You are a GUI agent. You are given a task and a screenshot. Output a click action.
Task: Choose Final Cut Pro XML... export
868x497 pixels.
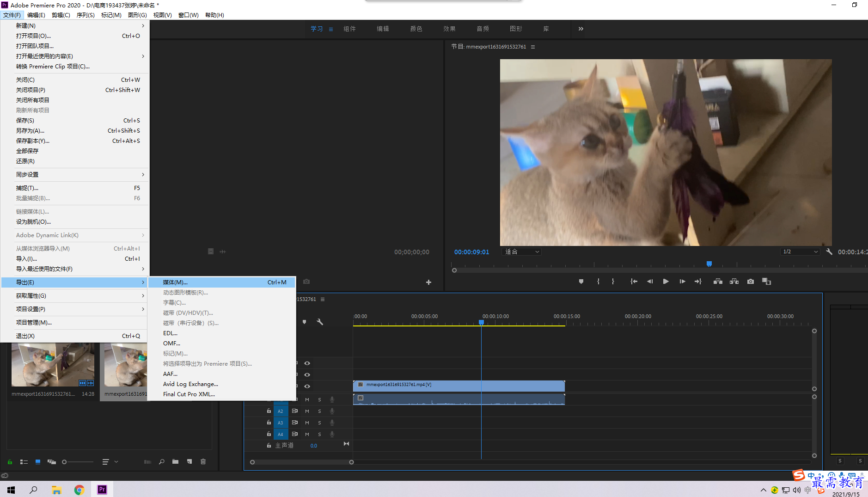pos(222,394)
